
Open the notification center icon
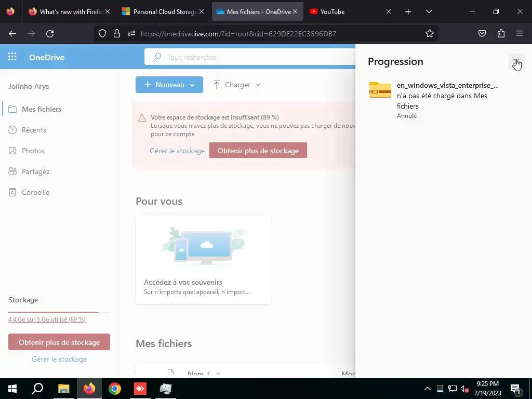[x=515, y=389]
